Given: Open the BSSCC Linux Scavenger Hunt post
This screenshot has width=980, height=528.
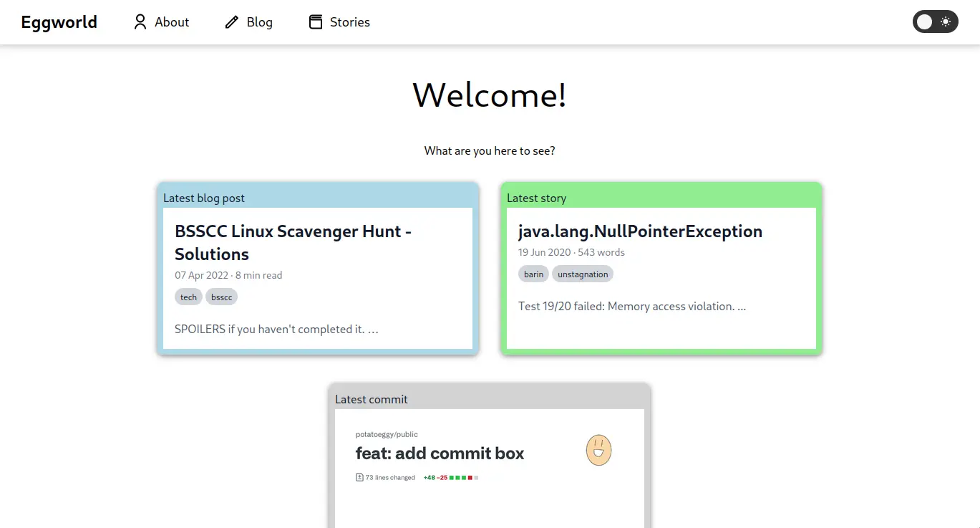Looking at the screenshot, I should point(293,242).
